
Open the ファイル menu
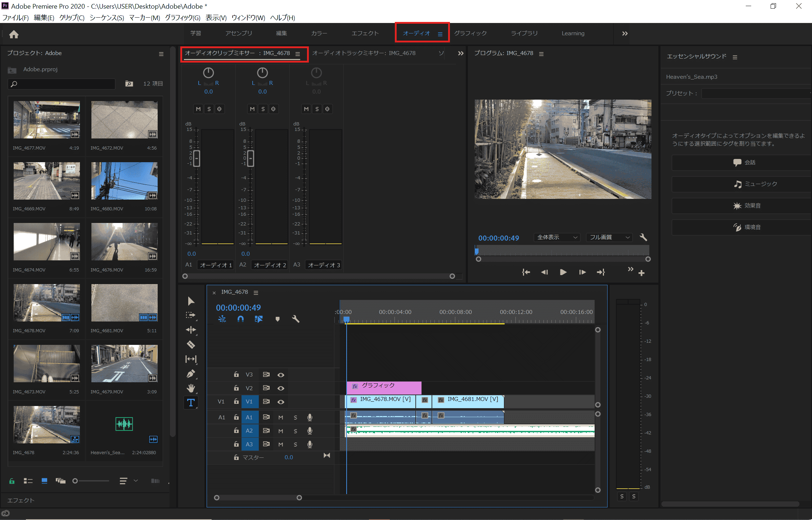tap(15, 18)
